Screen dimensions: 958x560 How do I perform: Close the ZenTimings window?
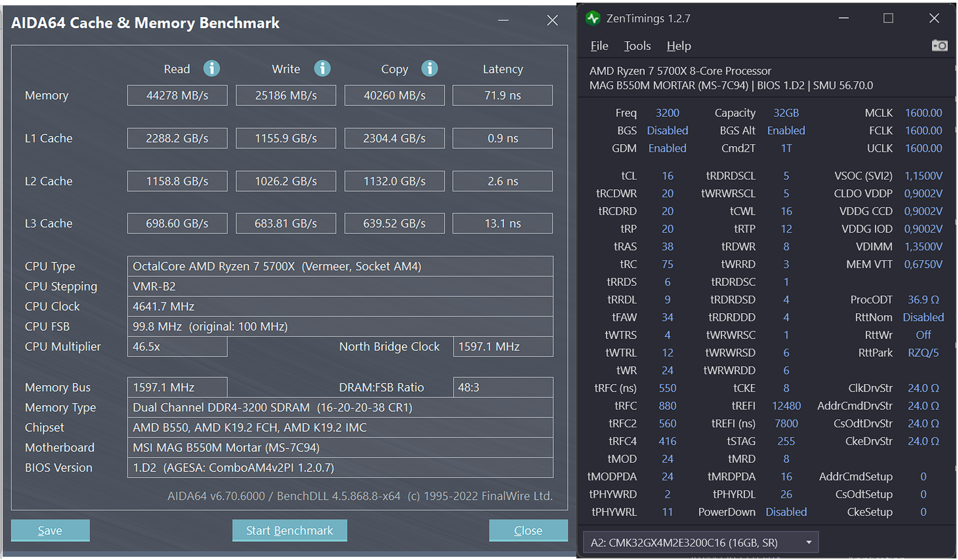[934, 19]
